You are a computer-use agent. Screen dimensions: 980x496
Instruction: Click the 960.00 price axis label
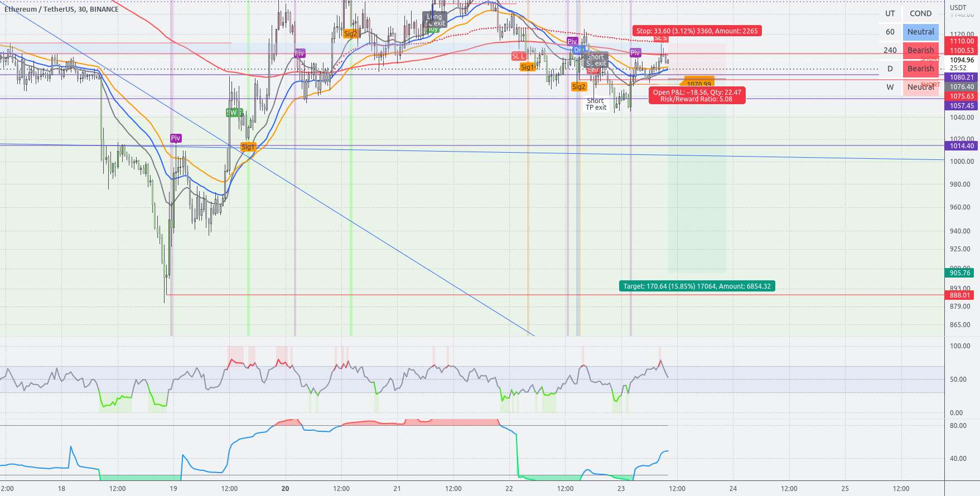point(960,207)
